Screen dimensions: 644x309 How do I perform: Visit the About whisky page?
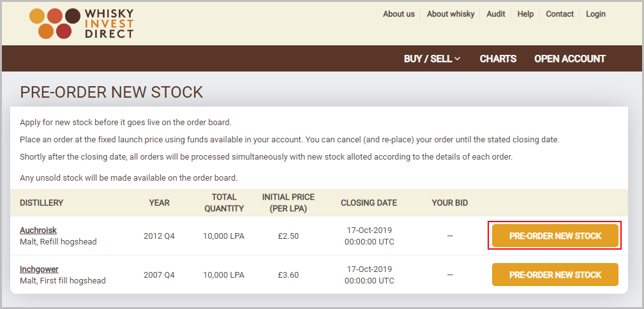pyautogui.click(x=451, y=14)
